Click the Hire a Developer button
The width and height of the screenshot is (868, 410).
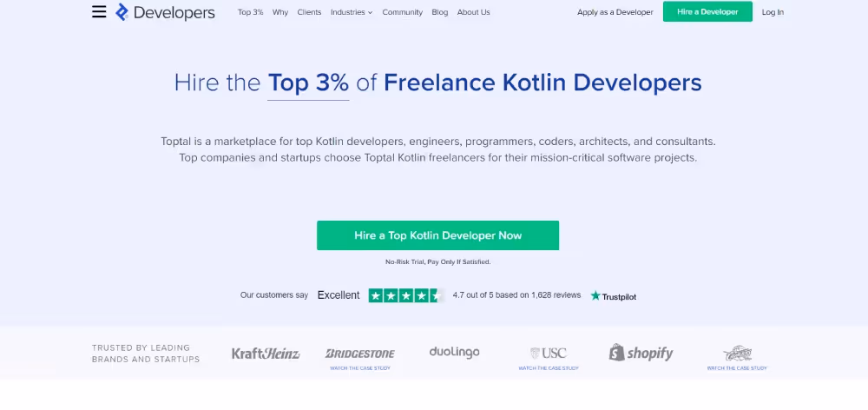pyautogui.click(x=707, y=11)
